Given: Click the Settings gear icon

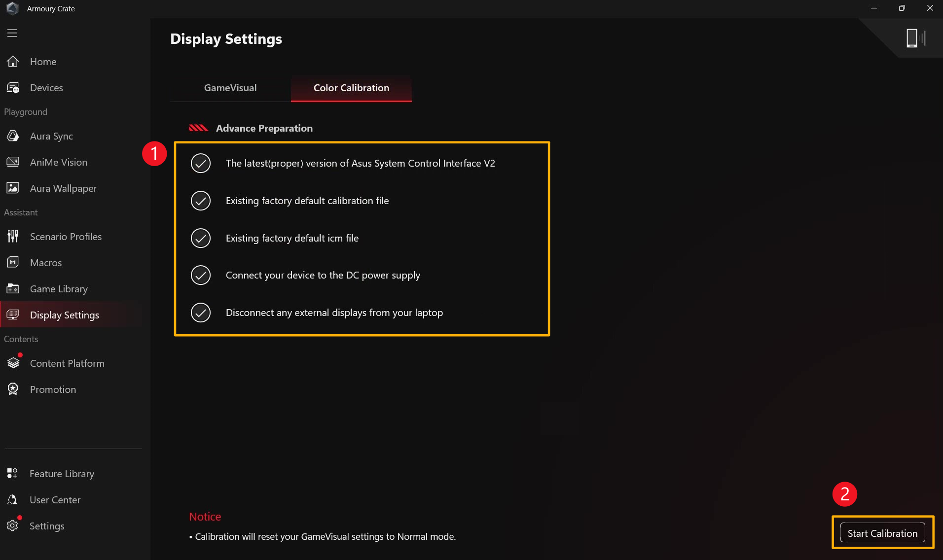Looking at the screenshot, I should (12, 526).
